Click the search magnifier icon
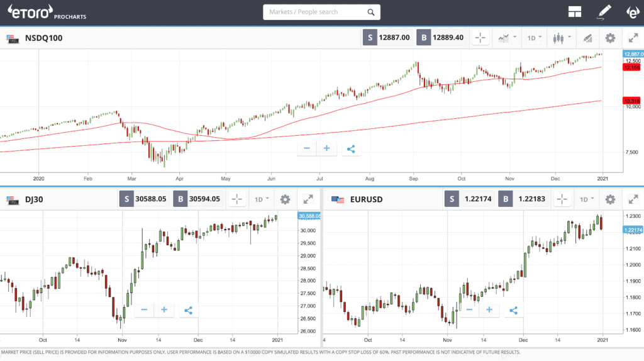Screen dimensions: 644x361 (371, 13)
